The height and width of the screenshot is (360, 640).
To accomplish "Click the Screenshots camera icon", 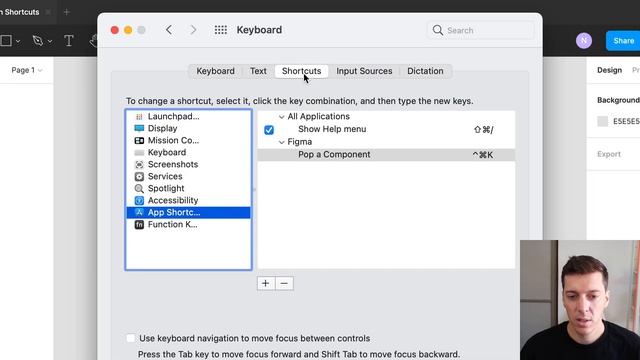I will pos(139,164).
